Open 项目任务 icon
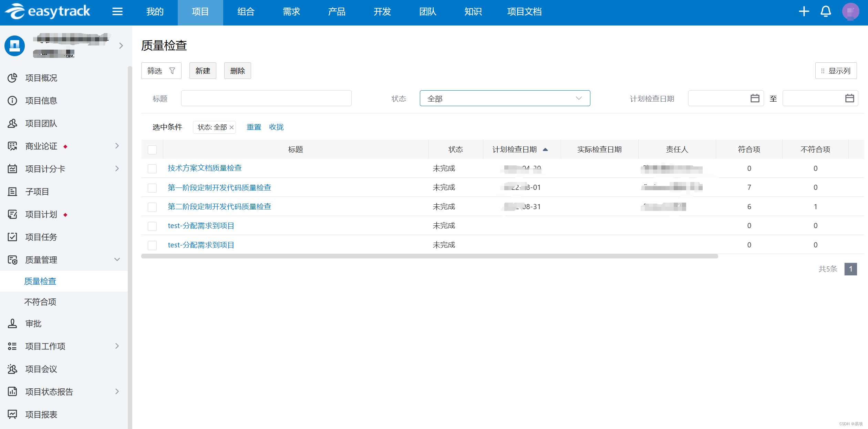 (x=12, y=237)
